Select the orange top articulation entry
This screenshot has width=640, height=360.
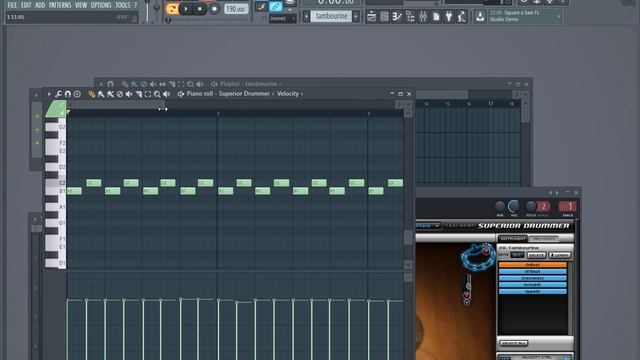coord(533,265)
